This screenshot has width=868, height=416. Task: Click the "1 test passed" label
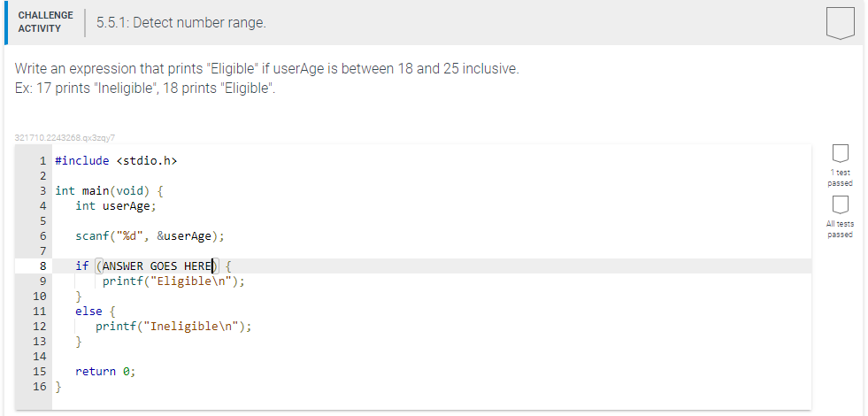pos(841,178)
